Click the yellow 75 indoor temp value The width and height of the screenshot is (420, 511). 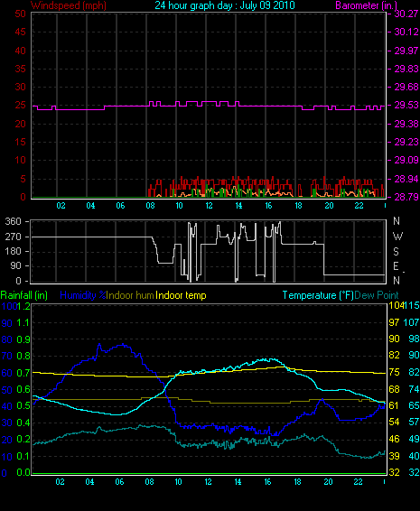[394, 373]
